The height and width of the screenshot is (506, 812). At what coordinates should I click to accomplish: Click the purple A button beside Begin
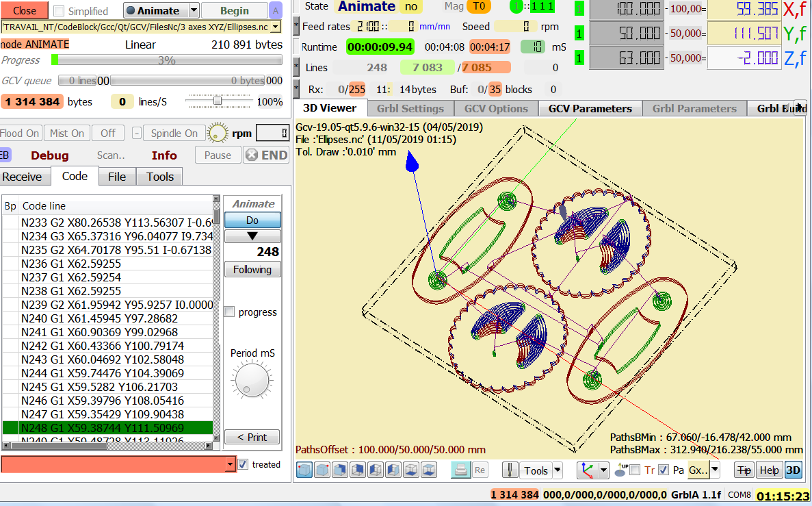coord(276,10)
